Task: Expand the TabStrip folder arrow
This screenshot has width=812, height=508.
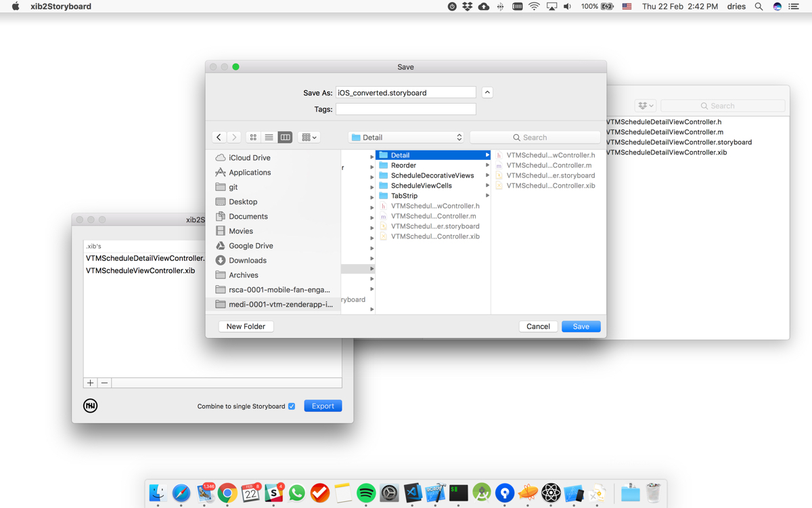Action: [487, 196]
